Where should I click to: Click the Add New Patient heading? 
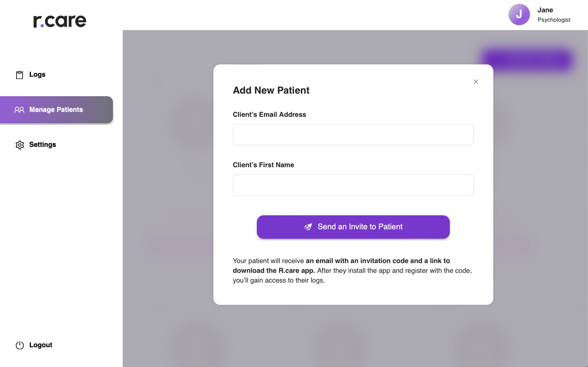(x=271, y=90)
